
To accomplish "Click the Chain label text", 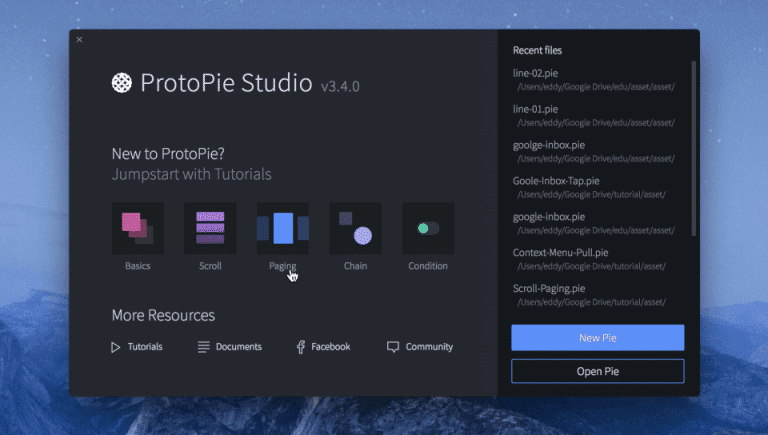I will (x=355, y=266).
